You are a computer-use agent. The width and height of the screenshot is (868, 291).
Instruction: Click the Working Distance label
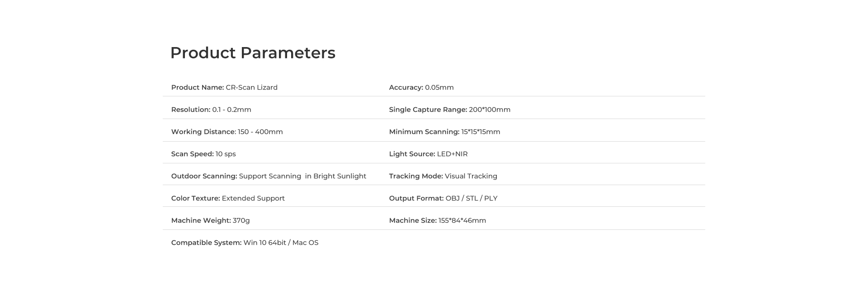point(203,132)
